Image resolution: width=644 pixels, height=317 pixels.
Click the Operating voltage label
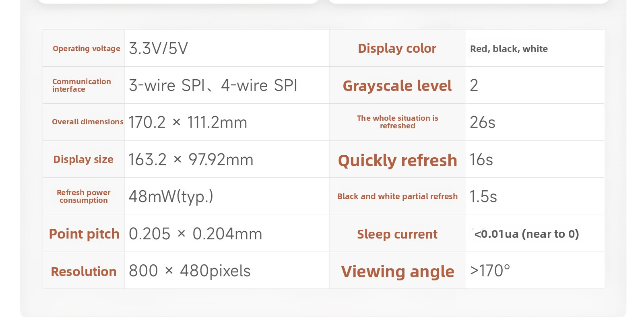tap(87, 49)
